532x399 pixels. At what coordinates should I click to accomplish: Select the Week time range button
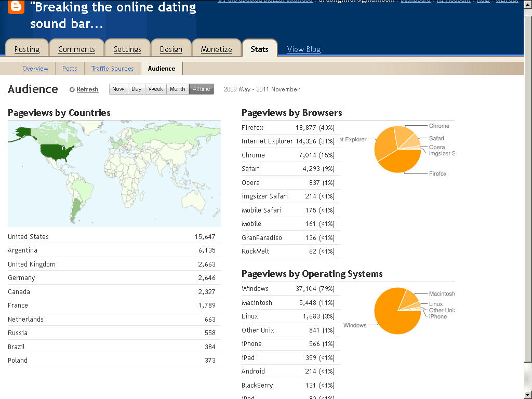click(x=156, y=89)
